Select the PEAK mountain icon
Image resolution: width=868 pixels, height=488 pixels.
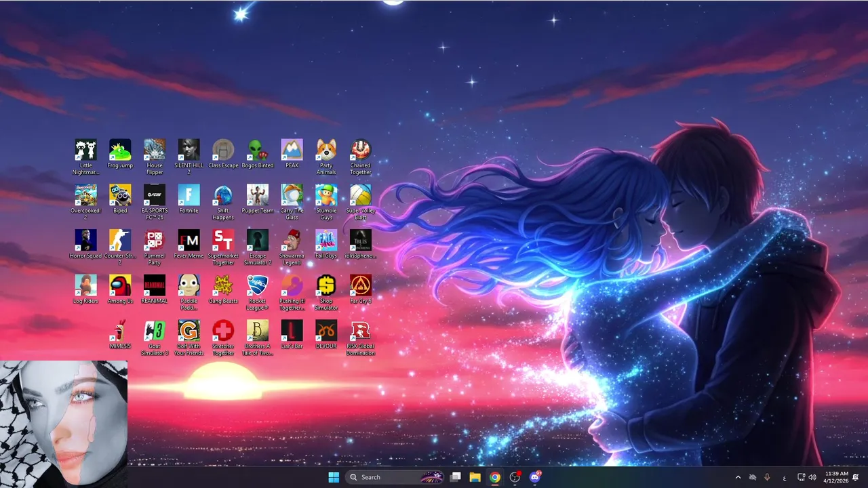[x=292, y=153]
